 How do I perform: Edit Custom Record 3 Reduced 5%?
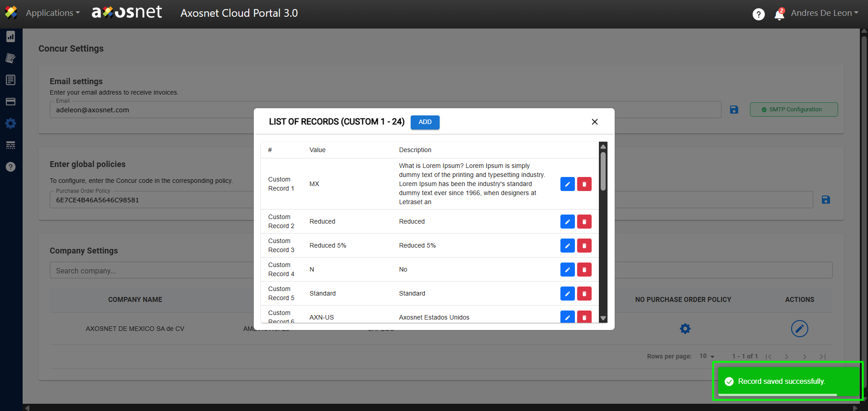coord(567,245)
